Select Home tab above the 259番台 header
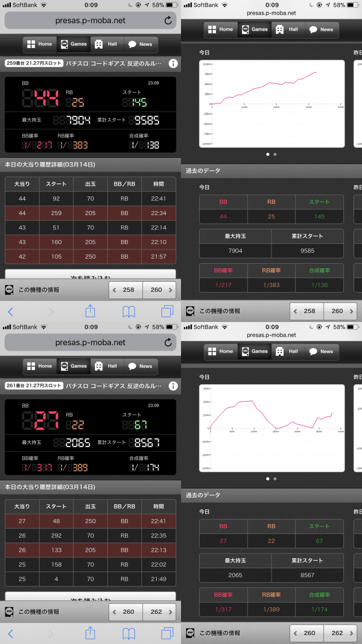The width and height of the screenshot is (362, 644). point(40,44)
